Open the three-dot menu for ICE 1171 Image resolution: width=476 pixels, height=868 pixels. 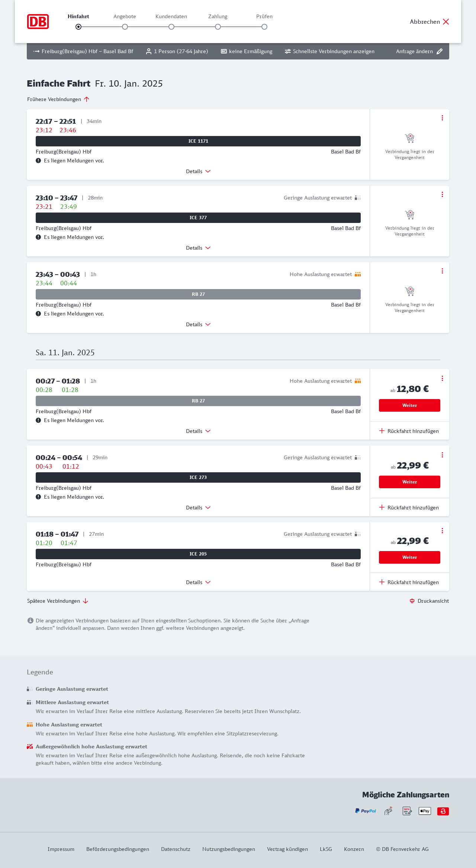pyautogui.click(x=442, y=118)
